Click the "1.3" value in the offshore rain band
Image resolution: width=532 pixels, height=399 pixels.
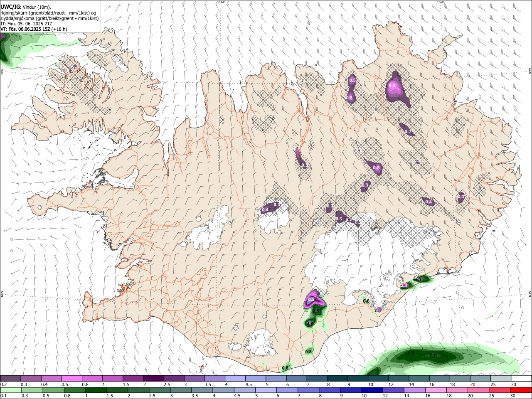[411, 353]
